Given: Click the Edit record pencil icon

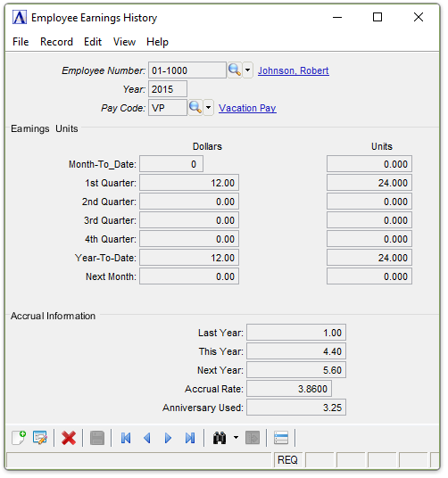Looking at the screenshot, I should (40, 438).
